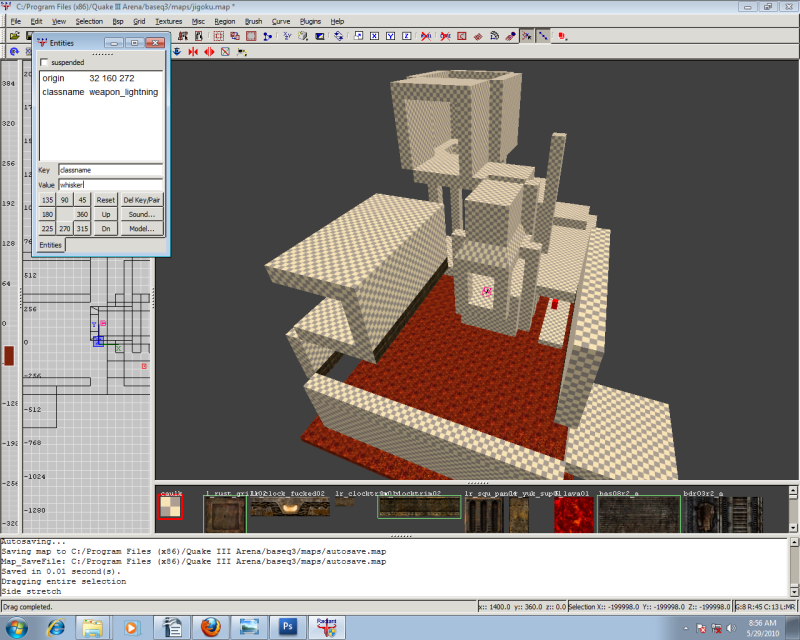Open the Bsp menu

click(118, 21)
